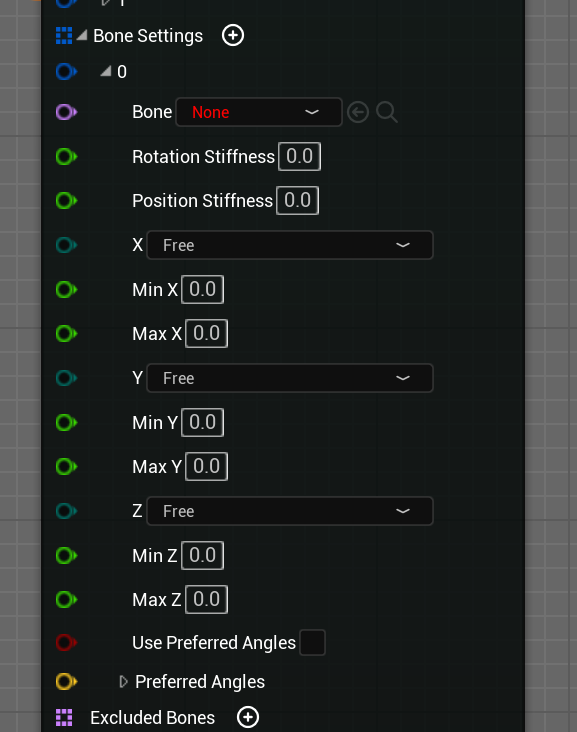This screenshot has width=577, height=732.
Task: Click the Max Z value field
Action: click(x=206, y=599)
